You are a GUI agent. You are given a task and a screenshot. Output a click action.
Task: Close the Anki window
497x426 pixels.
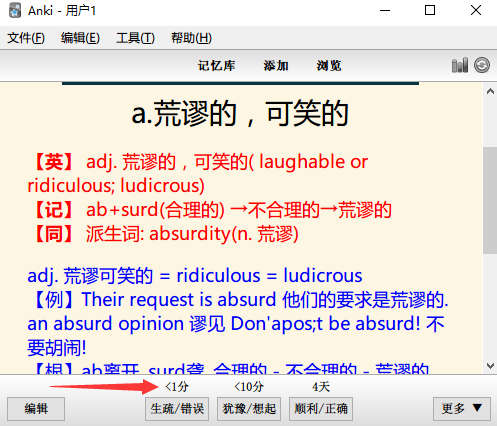click(476, 10)
